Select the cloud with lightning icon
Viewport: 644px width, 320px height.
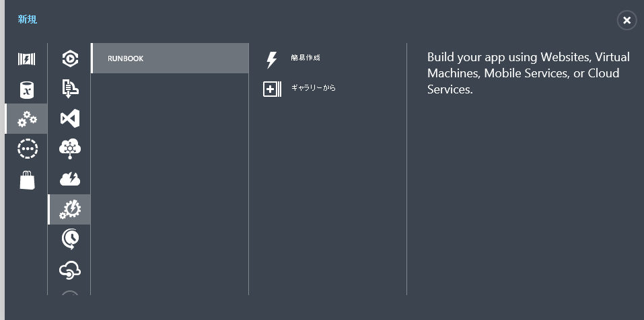[x=69, y=179]
